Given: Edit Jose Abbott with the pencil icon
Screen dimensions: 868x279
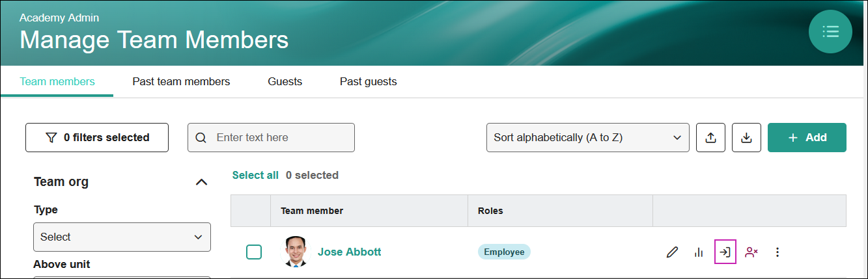Looking at the screenshot, I should click(x=673, y=252).
